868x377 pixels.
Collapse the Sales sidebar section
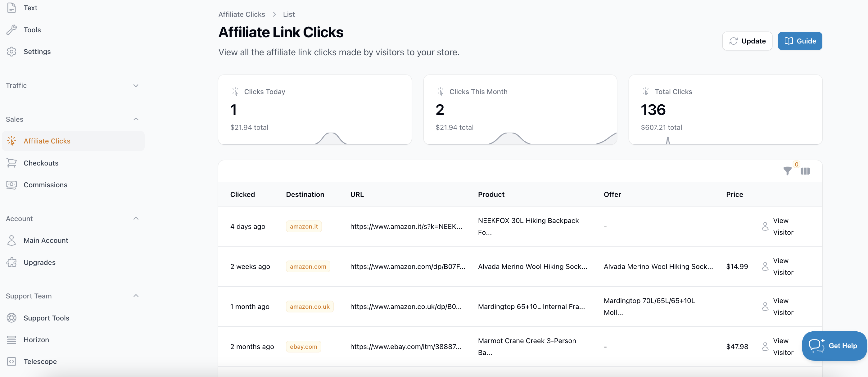(x=136, y=119)
